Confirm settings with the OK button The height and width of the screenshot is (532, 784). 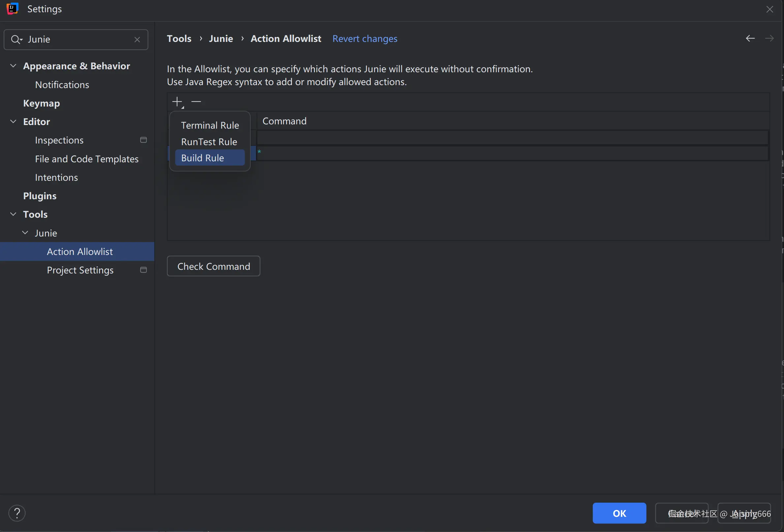click(619, 513)
